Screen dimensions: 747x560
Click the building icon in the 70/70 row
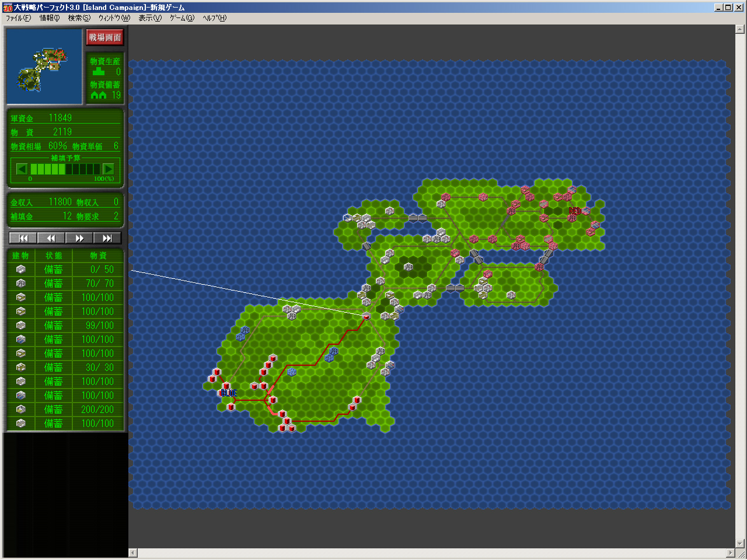pos(21,283)
